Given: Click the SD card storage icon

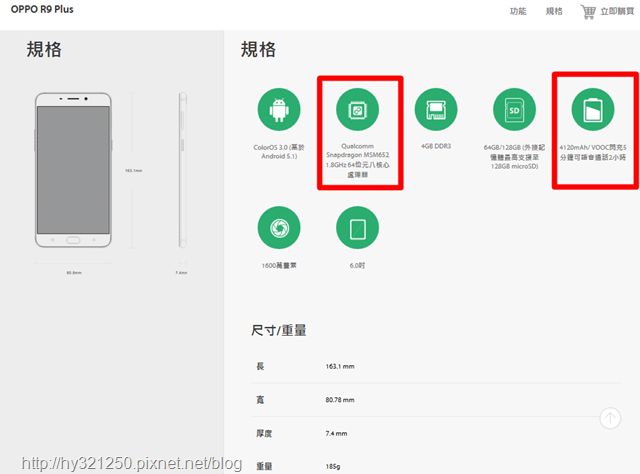Looking at the screenshot, I should coord(514,109).
